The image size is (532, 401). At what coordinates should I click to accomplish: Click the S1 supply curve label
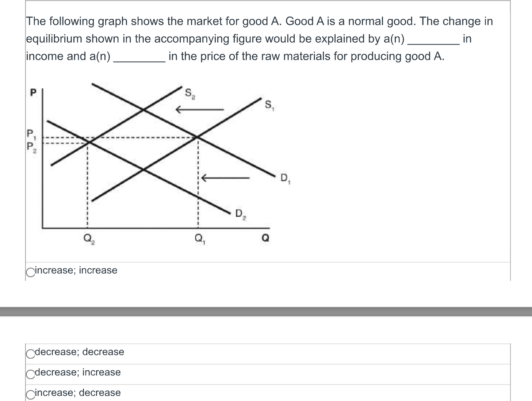click(x=269, y=105)
